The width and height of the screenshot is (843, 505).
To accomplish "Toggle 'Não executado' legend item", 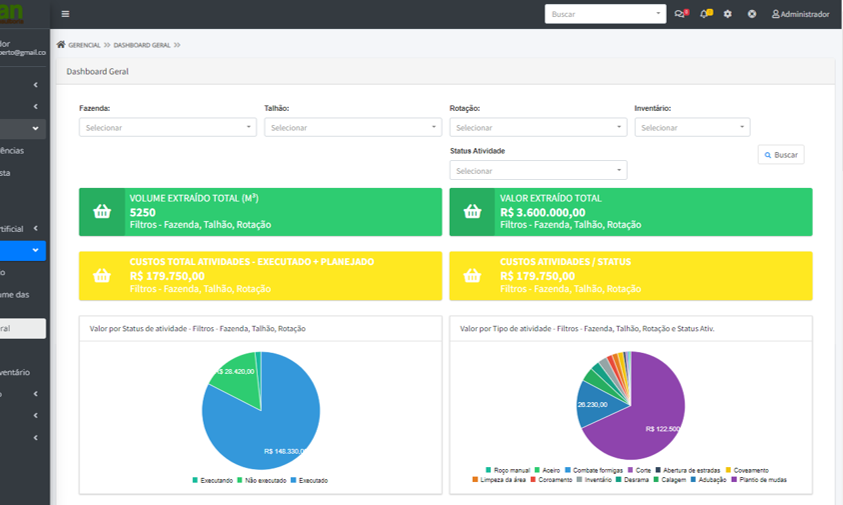I will [261, 481].
